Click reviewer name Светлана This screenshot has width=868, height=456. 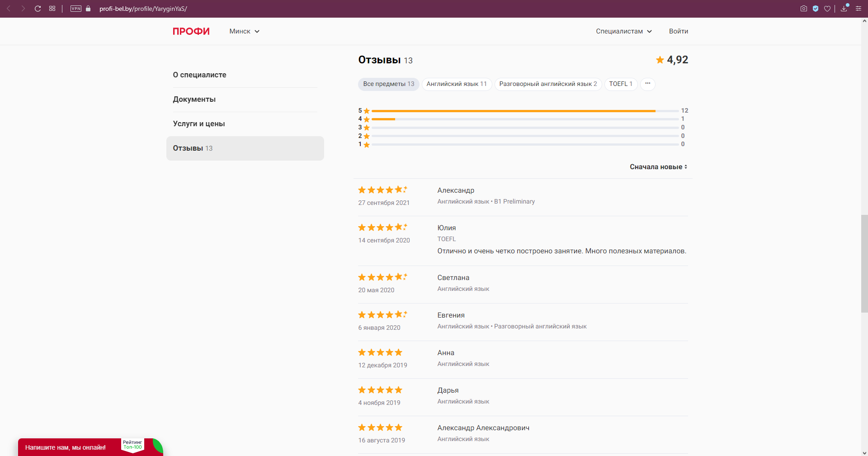[x=453, y=278]
